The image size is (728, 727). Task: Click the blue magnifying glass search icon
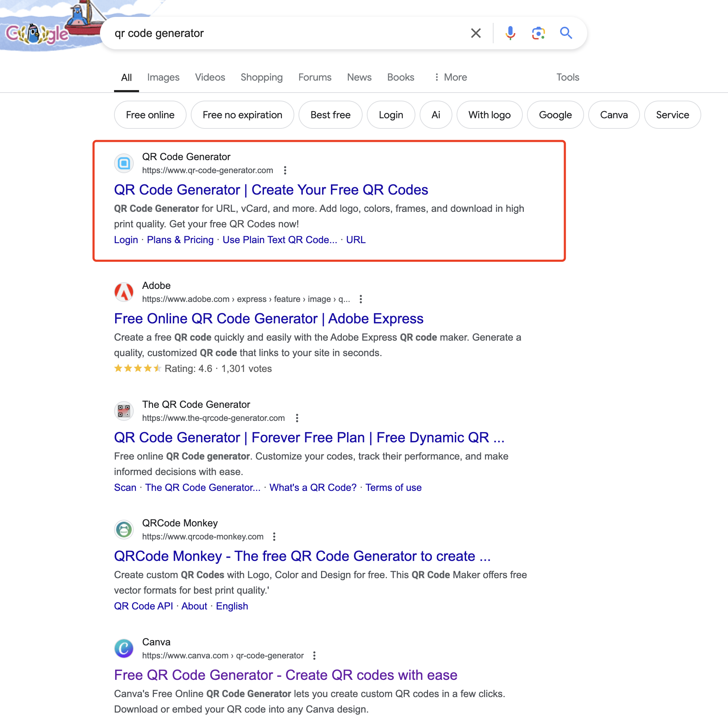click(x=566, y=33)
